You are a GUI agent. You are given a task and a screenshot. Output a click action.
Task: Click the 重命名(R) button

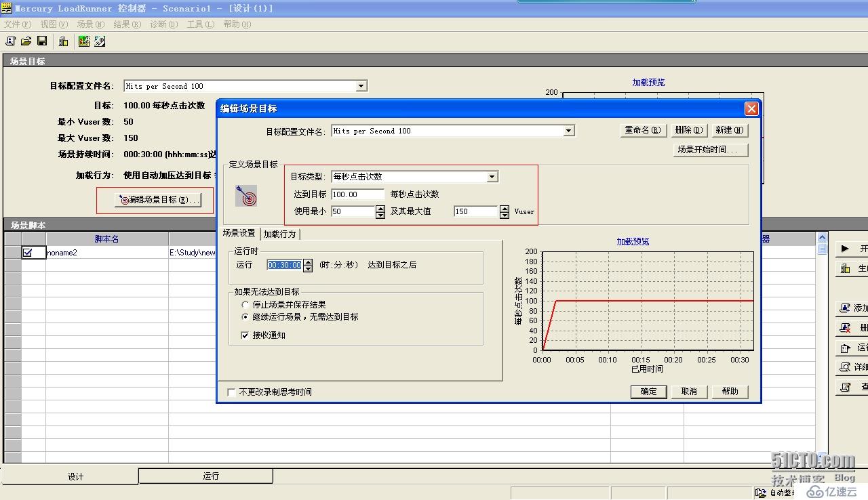point(642,130)
